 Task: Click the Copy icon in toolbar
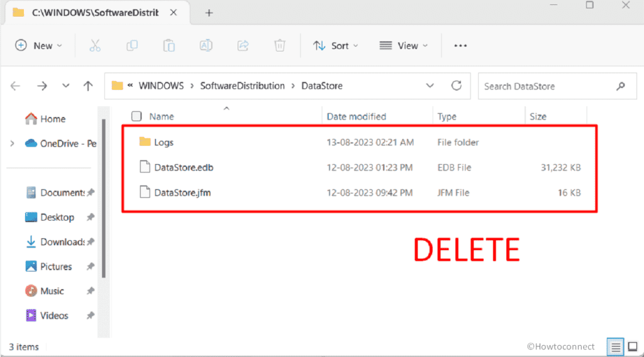132,45
